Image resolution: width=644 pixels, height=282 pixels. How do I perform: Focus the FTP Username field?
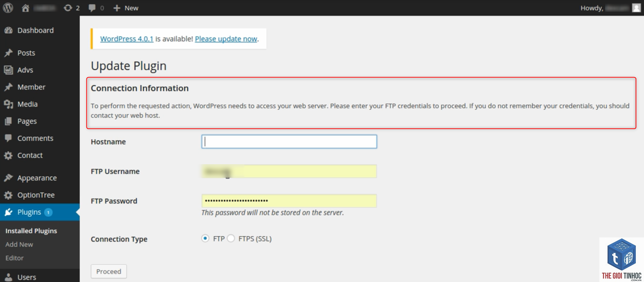click(x=289, y=171)
